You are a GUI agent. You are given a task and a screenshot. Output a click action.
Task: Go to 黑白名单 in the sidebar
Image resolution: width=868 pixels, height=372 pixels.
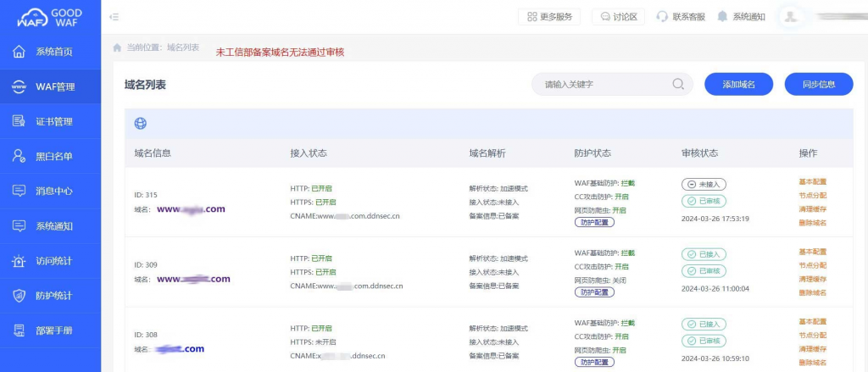[50, 156]
